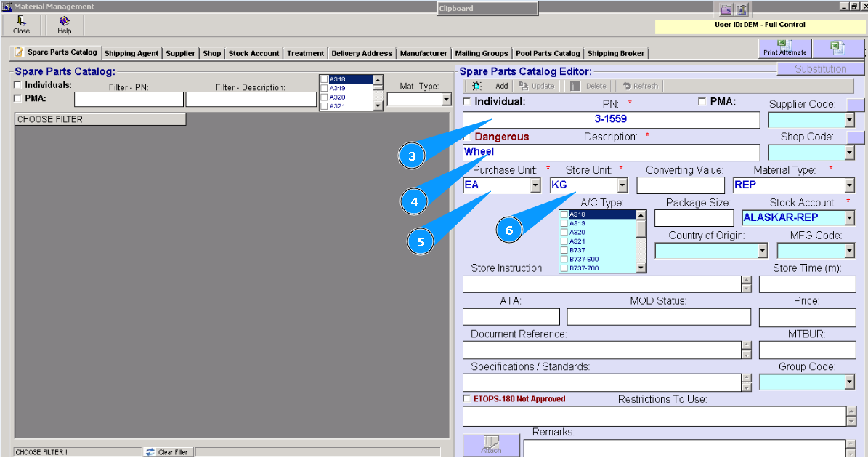Click the A/C Type list scrollbar down arrow
The width and height of the screenshot is (868, 458).
(641, 268)
